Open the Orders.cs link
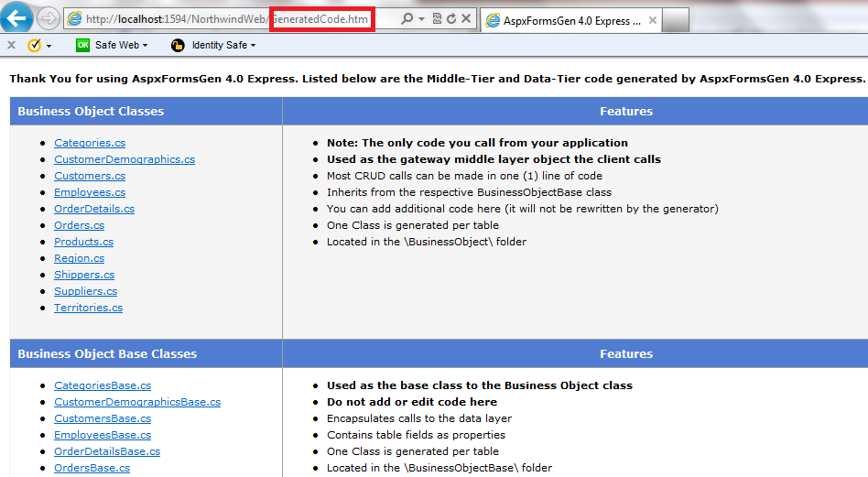The height and width of the screenshot is (477, 868). coord(79,225)
